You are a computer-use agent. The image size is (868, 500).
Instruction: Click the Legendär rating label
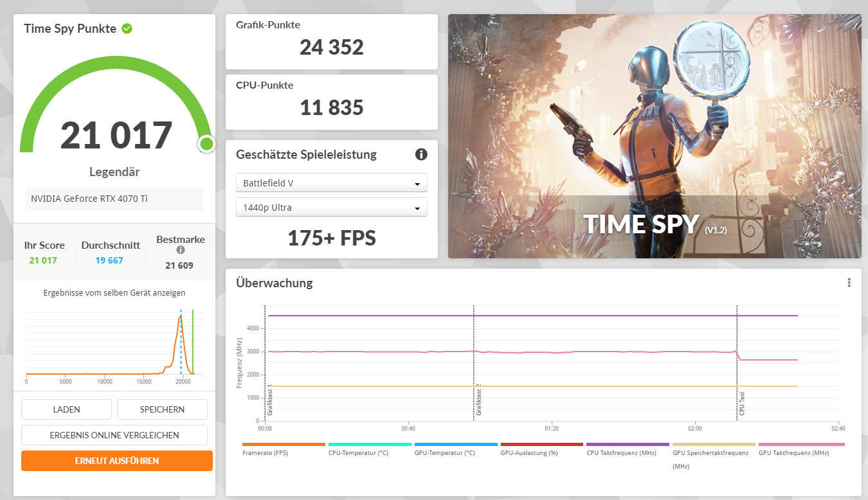click(114, 172)
